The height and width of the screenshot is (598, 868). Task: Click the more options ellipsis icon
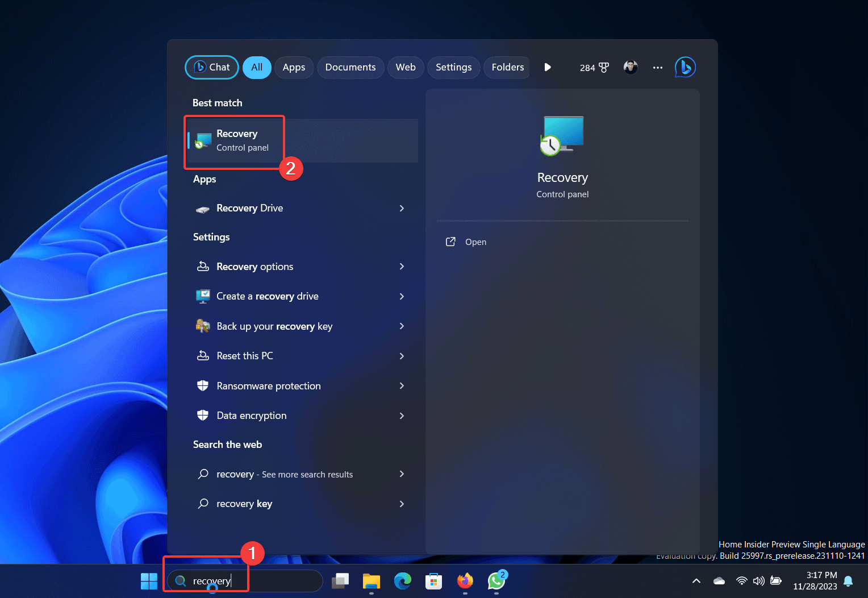tap(657, 67)
